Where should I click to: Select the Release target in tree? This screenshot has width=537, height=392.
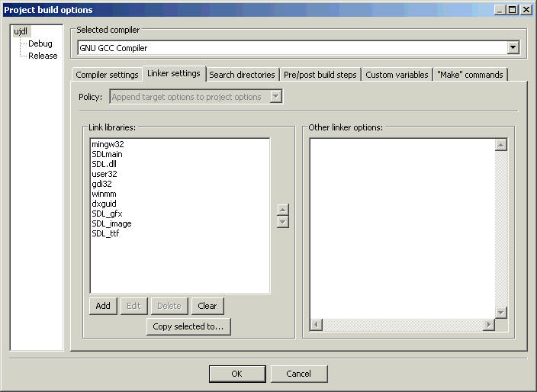(43, 56)
